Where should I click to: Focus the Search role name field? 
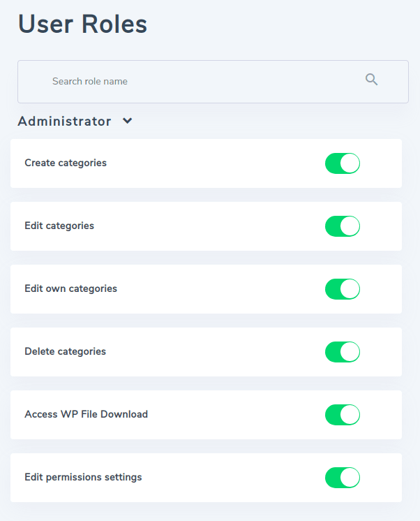click(195, 82)
